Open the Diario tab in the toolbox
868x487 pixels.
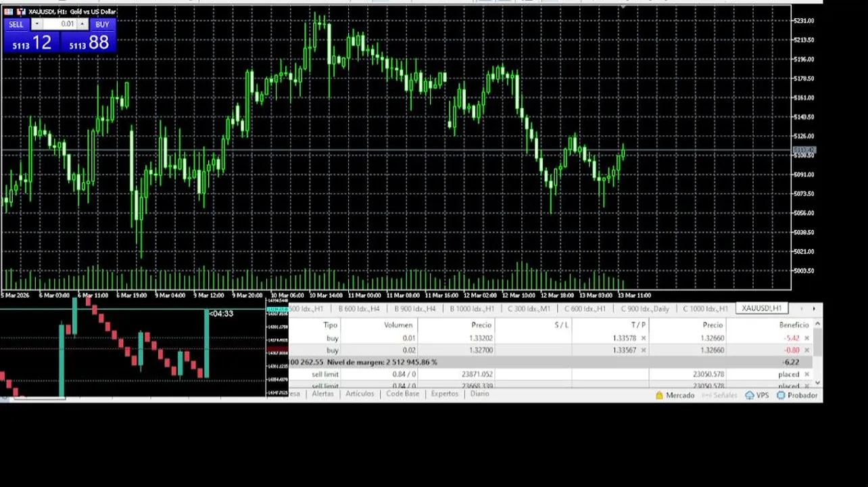tap(479, 394)
